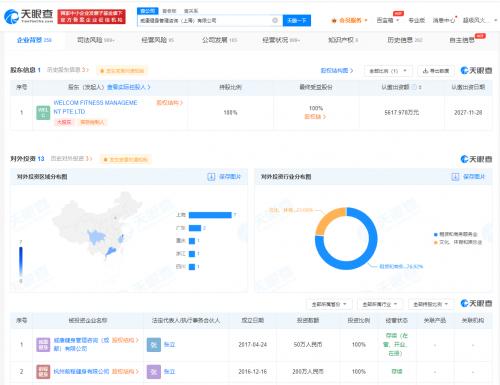Screen dimensions: 500x385
Task: Open the 消息中心 notifications
Action: coord(444,20)
